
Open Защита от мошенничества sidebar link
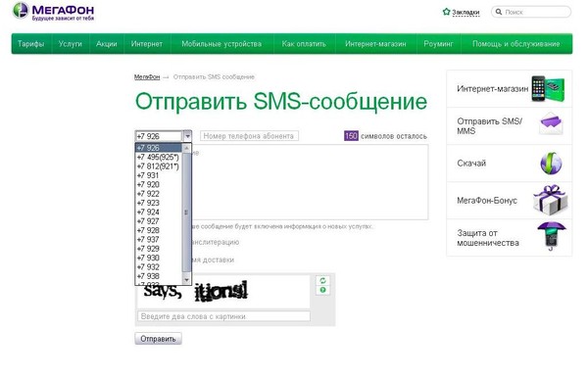488,238
